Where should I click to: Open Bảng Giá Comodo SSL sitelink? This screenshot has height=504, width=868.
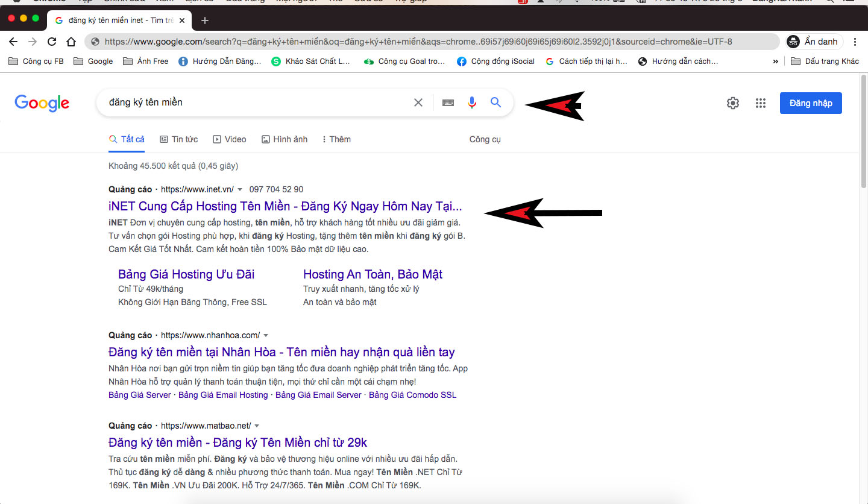pyautogui.click(x=413, y=395)
